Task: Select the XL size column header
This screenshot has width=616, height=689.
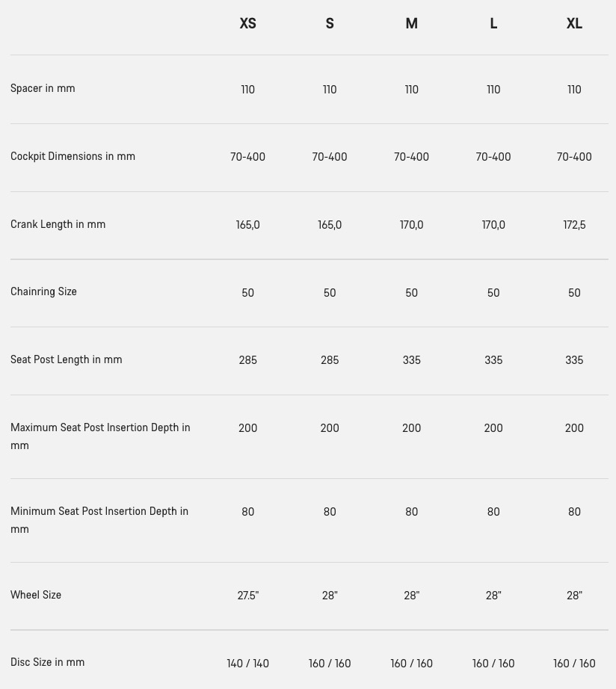Action: [574, 23]
